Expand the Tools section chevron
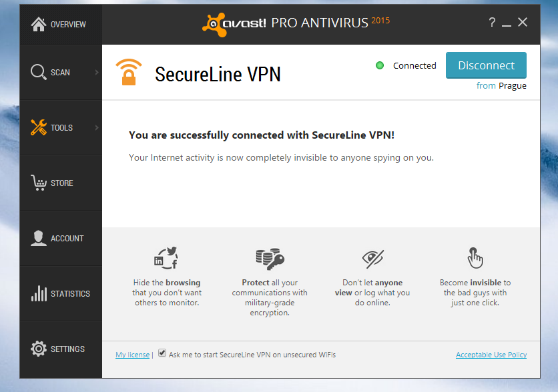 (95, 127)
